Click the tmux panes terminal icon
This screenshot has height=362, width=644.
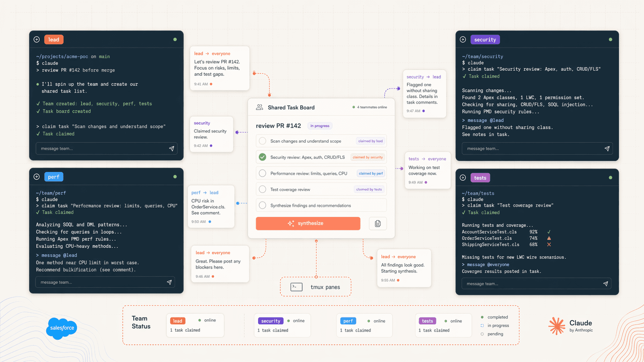(x=296, y=287)
